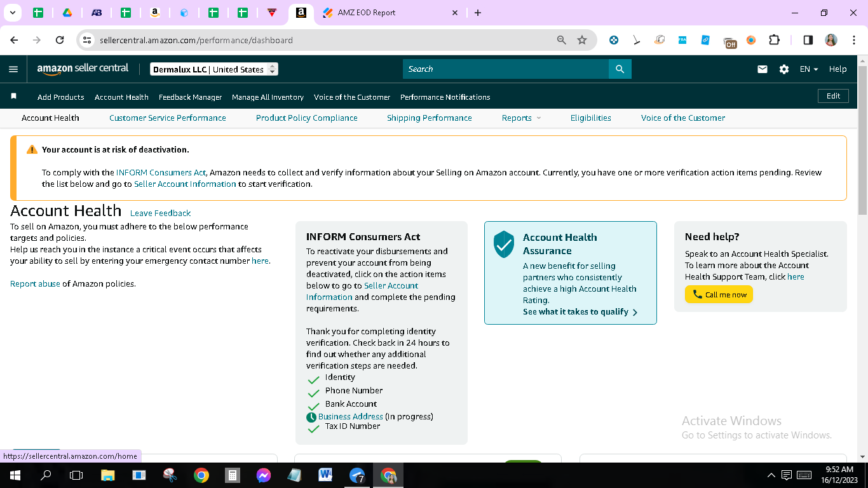Viewport: 868px width, 488px height.
Task: Click the warning triangle in the deactivation alert
Action: (x=32, y=150)
